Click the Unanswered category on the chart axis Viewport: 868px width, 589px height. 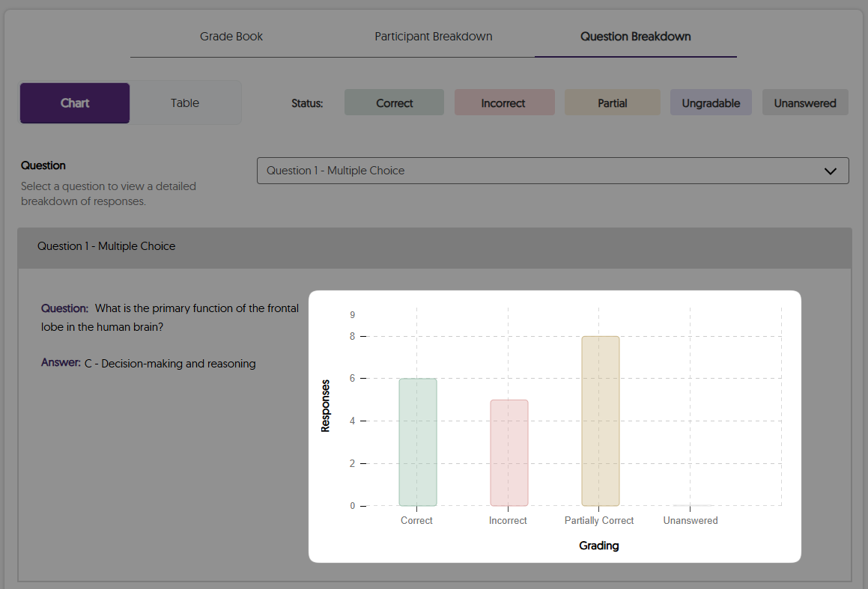pos(690,520)
